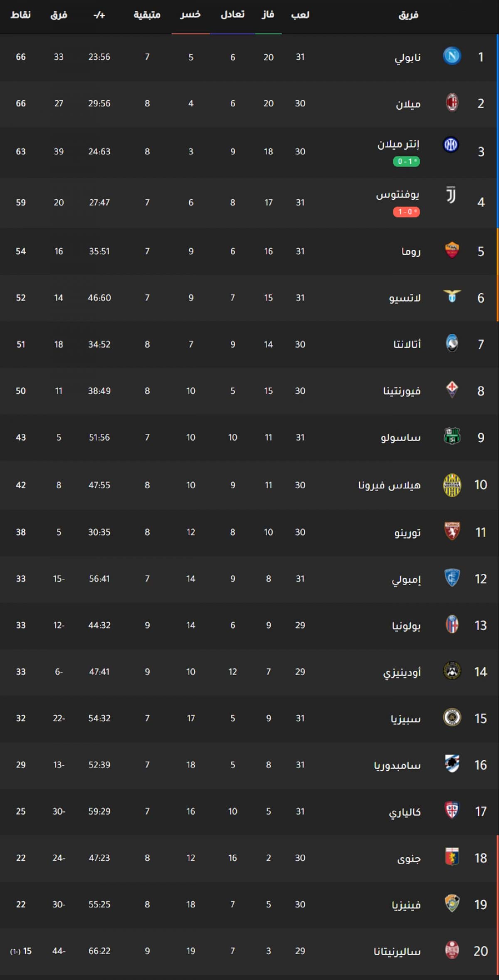Viewport: 499px width, 980px height.
Task: Click the Atalanta club crest
Action: [452, 344]
